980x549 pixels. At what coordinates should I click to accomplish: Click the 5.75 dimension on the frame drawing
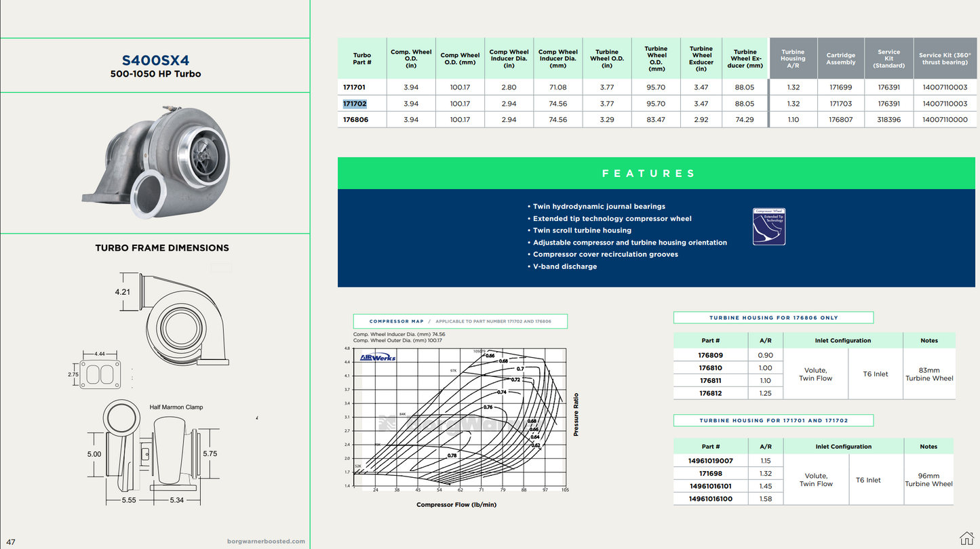(x=210, y=454)
